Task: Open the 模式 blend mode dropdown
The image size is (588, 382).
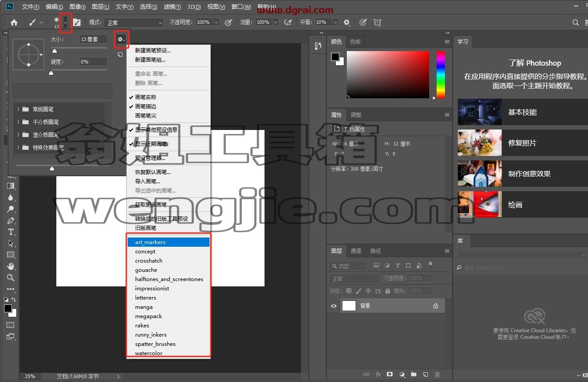Action: 134,22
